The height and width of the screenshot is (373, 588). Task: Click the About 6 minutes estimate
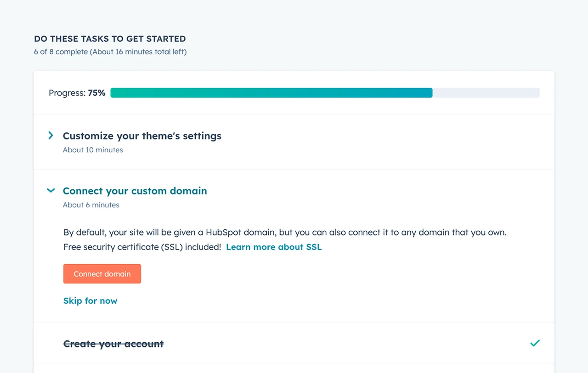(91, 205)
